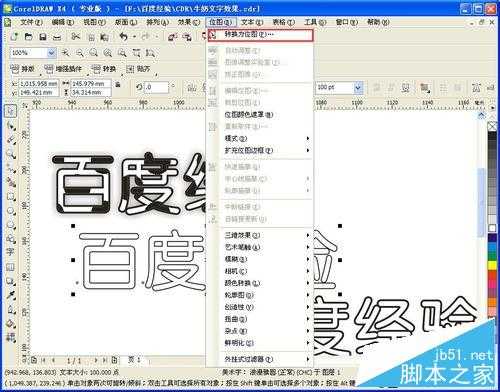Click the Undo arrow icon

click(x=124, y=36)
